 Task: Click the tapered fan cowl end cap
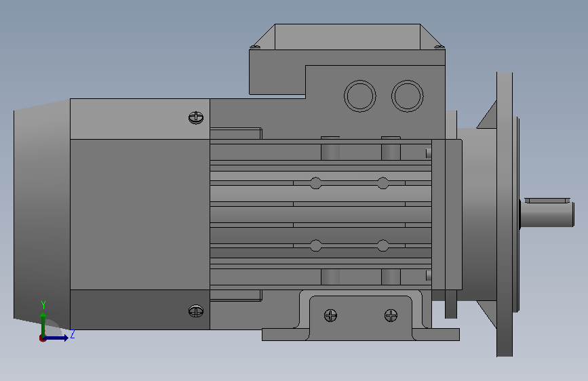[x=41, y=214]
